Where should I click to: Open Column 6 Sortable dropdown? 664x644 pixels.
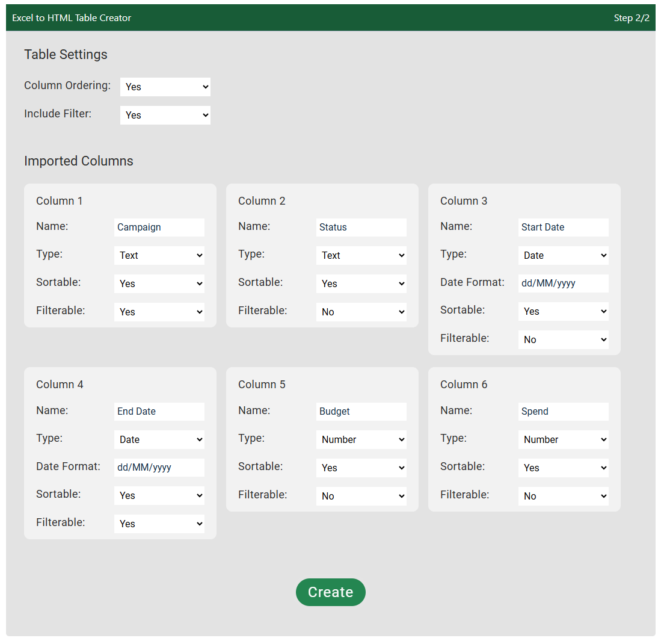point(563,468)
